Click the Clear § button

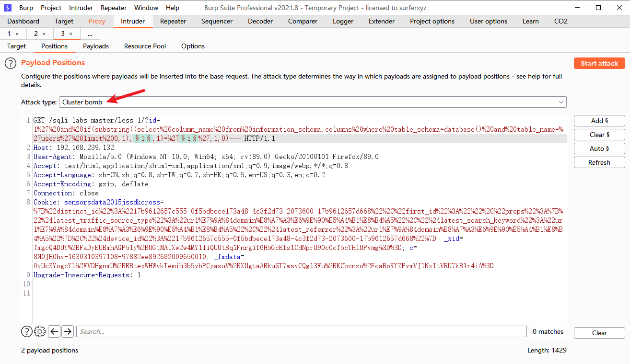pyautogui.click(x=599, y=135)
